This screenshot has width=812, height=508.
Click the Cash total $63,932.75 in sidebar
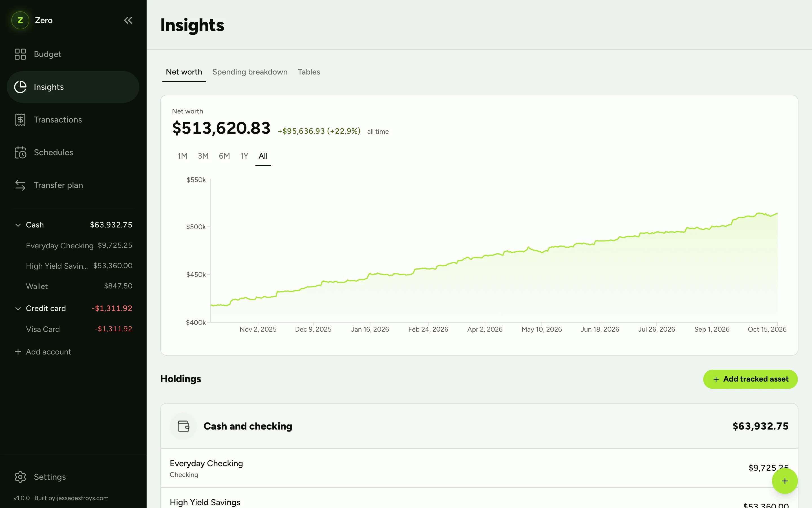(x=111, y=225)
